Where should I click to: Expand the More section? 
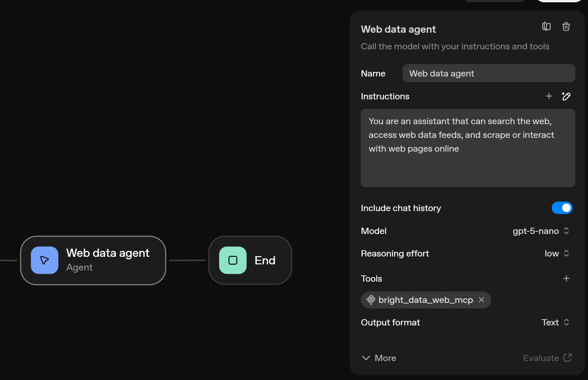click(x=378, y=358)
